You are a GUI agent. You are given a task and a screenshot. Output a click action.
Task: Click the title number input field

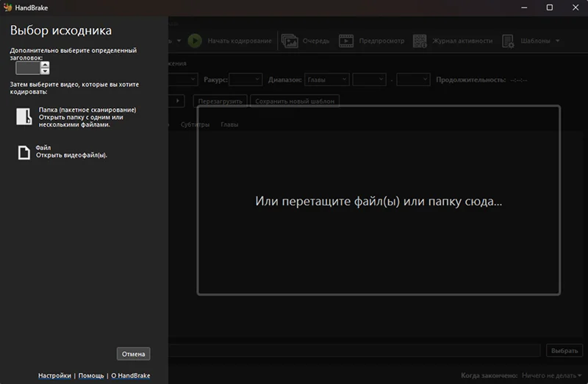pyautogui.click(x=28, y=68)
